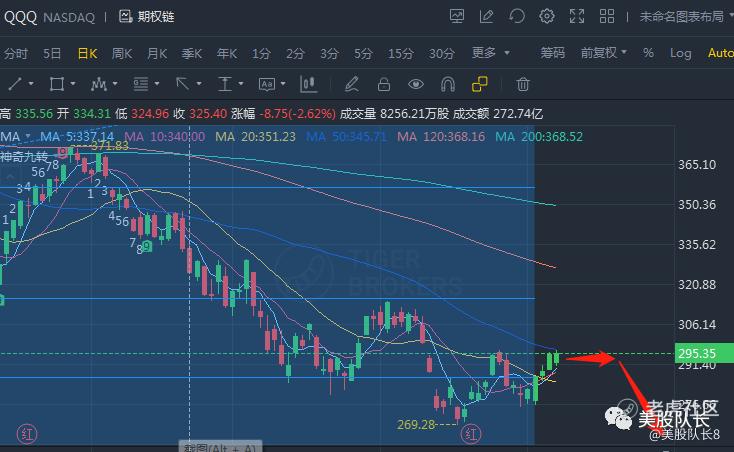
Task: Expand the shape tool options arrow
Action: pos(73,84)
